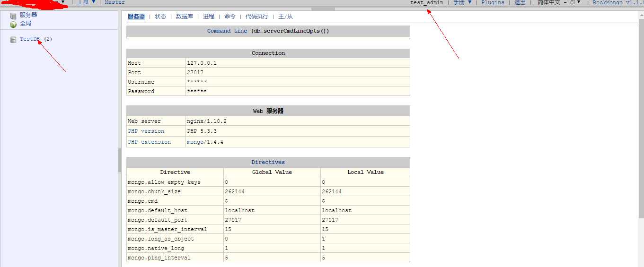Click the mongo.is_master_interval directive name
Image resolution: width=644 pixels, height=267 pixels.
pos(168,230)
